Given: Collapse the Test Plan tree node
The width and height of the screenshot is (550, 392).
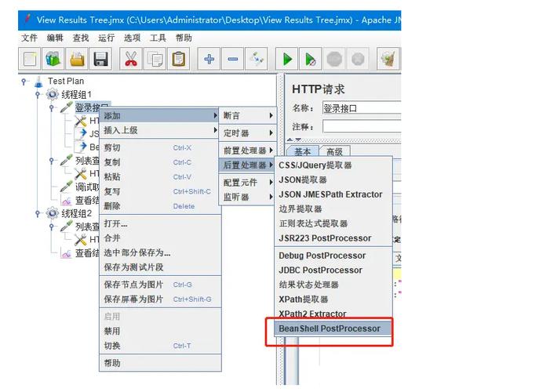Looking at the screenshot, I should [24, 82].
